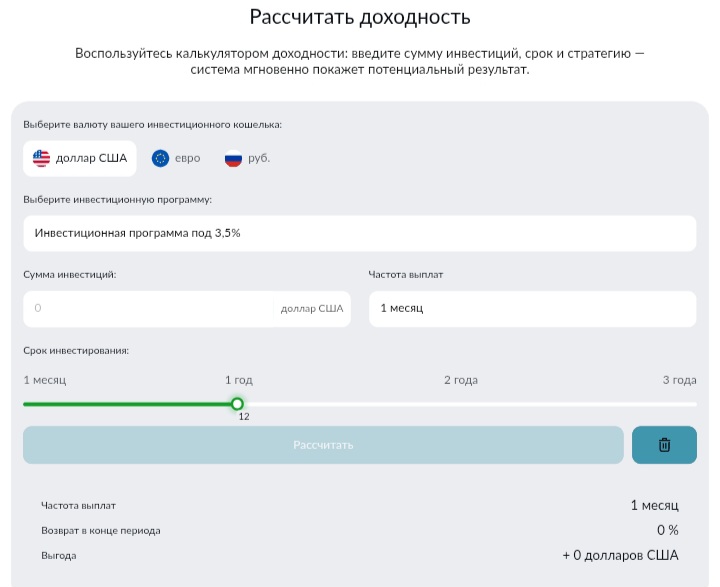This screenshot has width=720, height=587.
Task: Click the доллар США suffix in amount field
Action: point(312,309)
